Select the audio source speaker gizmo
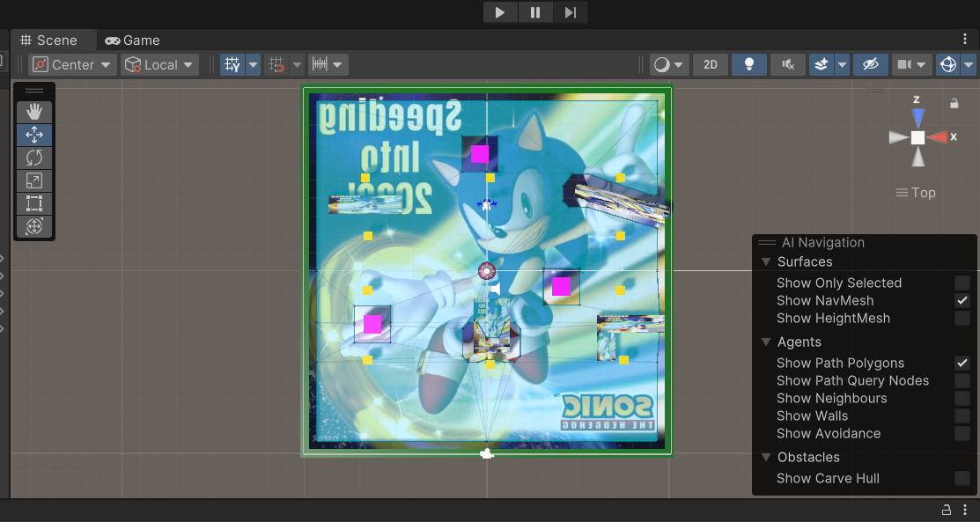This screenshot has width=980, height=522. pyautogui.click(x=495, y=289)
